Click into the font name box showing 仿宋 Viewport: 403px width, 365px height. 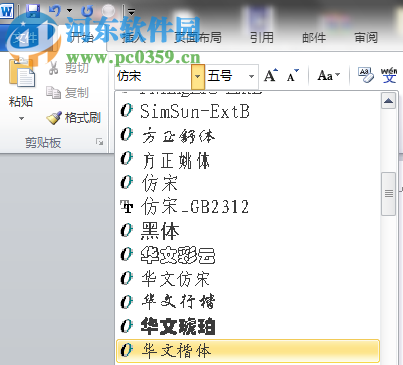[x=153, y=76]
